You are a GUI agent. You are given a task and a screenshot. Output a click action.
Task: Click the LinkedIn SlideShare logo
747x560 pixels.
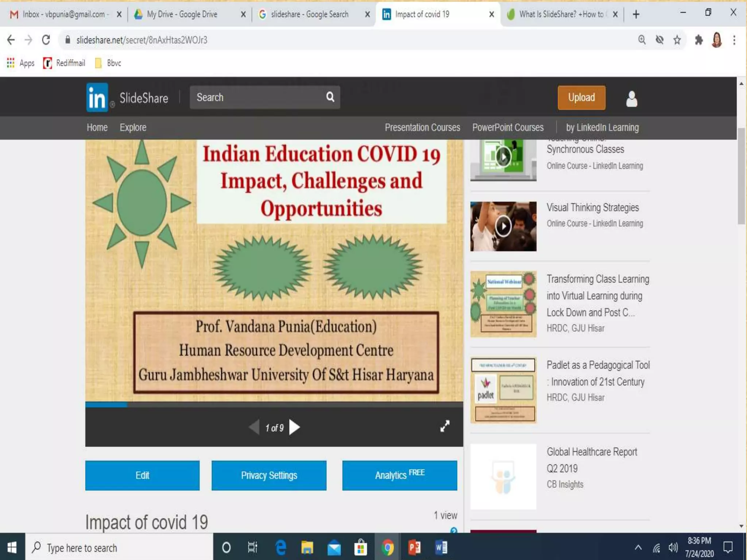[97, 97]
